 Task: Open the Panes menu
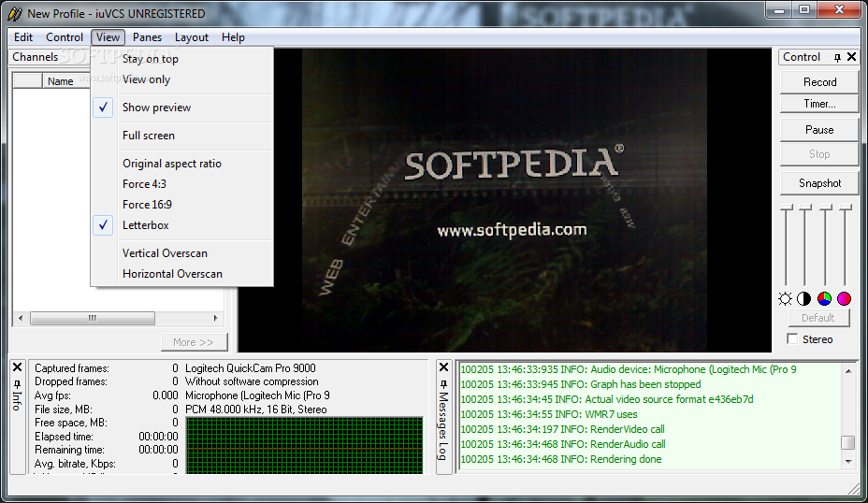pyautogui.click(x=147, y=37)
